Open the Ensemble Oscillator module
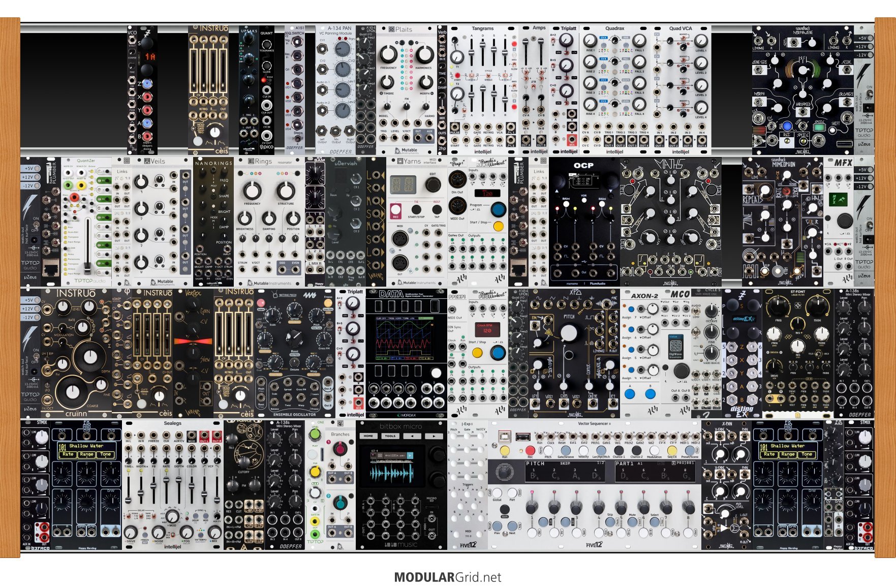Viewport: 896px width, 588px height. click(x=295, y=353)
